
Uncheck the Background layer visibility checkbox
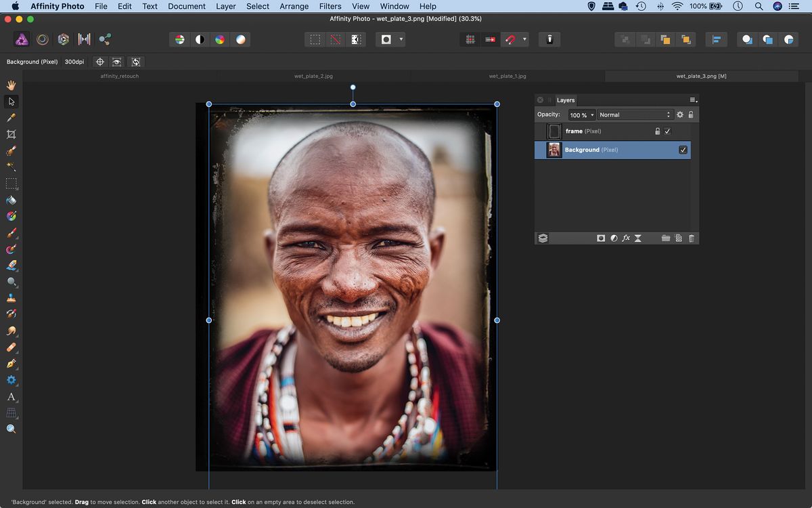click(681, 150)
